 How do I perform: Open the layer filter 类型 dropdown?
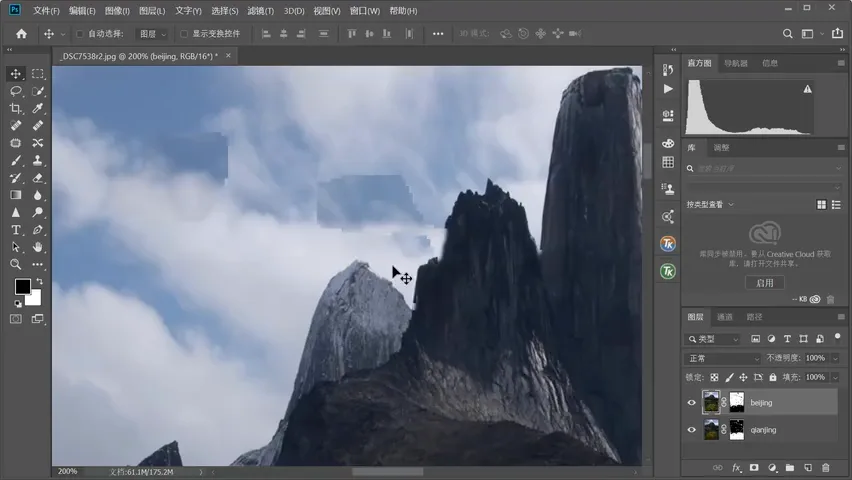[713, 339]
